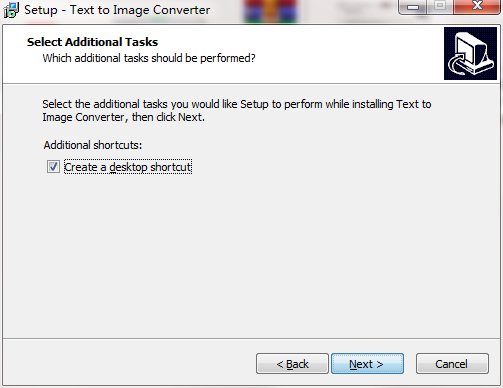Viewport: 503px width, 388px height.
Task: Click the greyed-out maximize button
Action: point(440,7)
